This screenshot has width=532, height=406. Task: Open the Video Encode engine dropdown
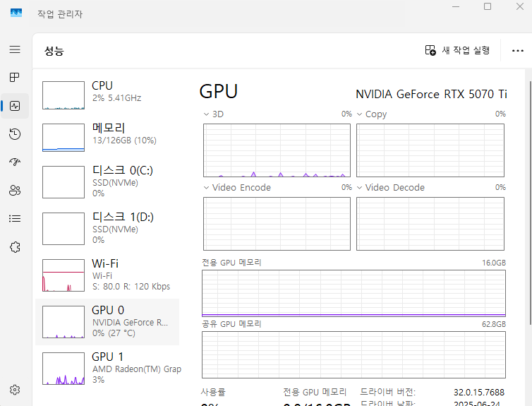(x=207, y=188)
